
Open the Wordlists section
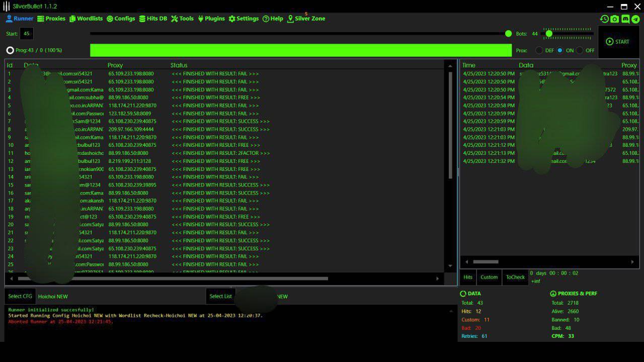pos(86,19)
